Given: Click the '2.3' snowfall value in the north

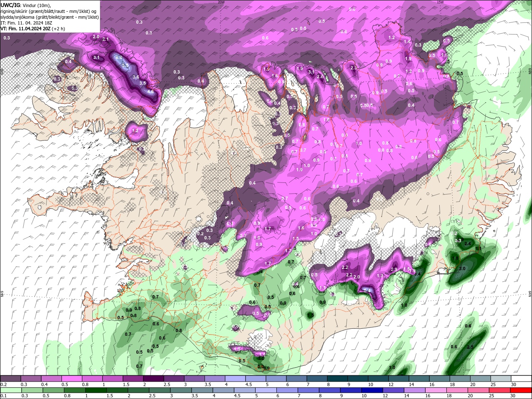Looking at the screenshot, I should coord(354,68).
